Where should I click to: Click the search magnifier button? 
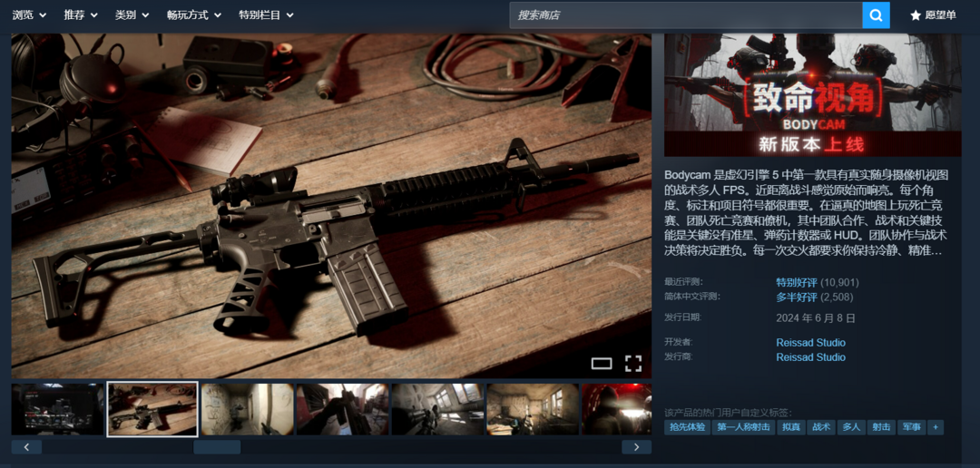pyautogui.click(x=876, y=15)
